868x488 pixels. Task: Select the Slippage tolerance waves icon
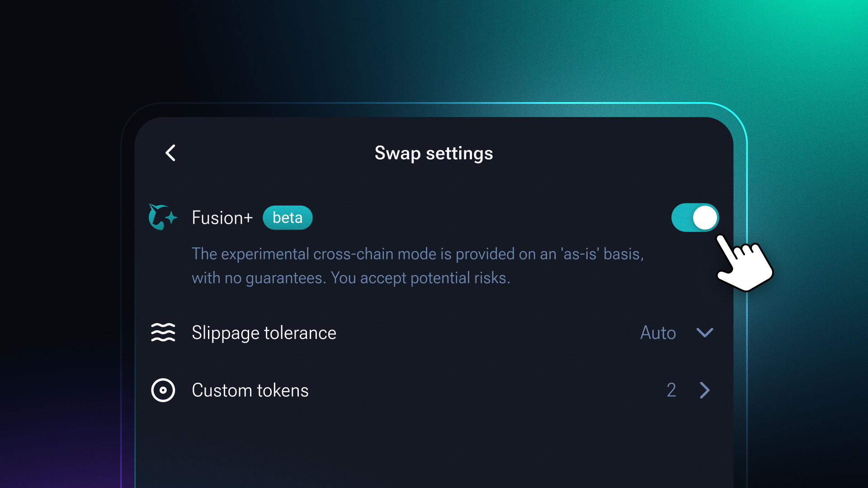click(x=163, y=333)
